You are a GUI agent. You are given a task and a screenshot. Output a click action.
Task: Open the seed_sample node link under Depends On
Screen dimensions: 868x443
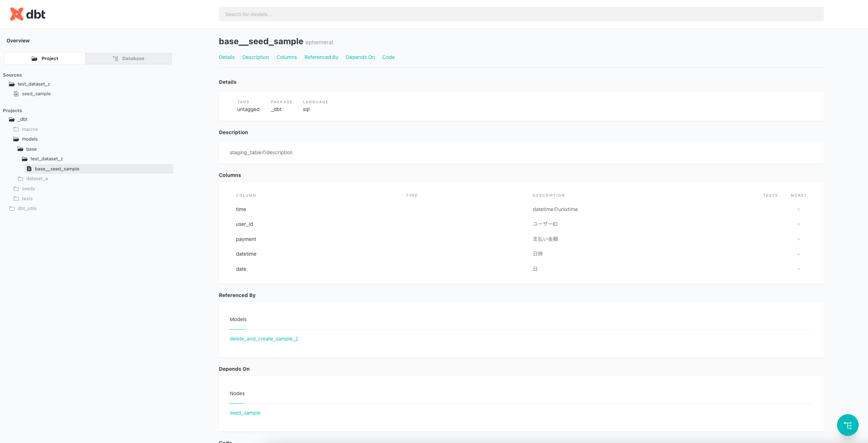point(245,413)
